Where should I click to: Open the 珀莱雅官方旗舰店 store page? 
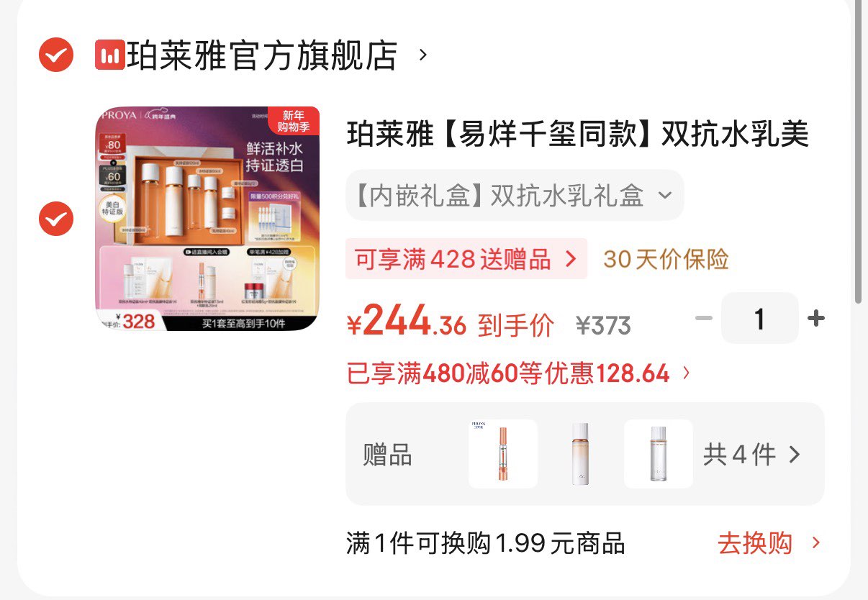(x=262, y=55)
